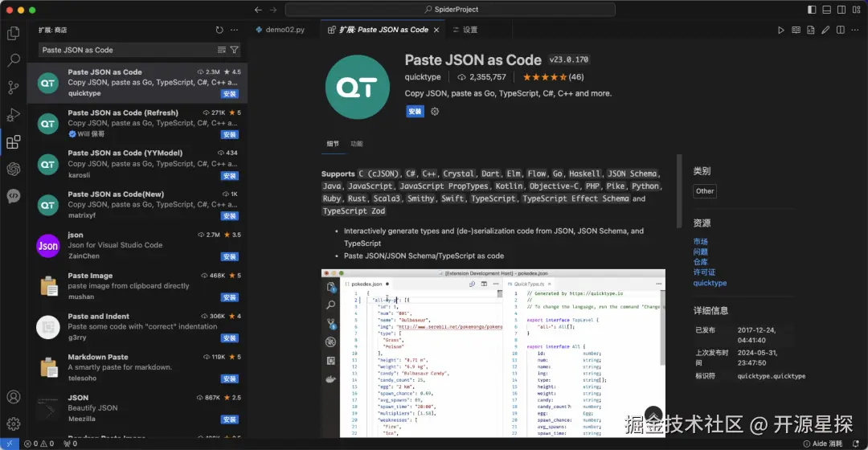
Task: Open the Manage gear in activity bar
Action: pos(14,424)
